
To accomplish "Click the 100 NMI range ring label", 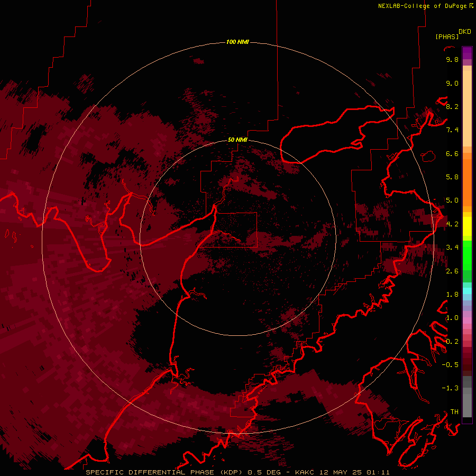I will coord(237,42).
